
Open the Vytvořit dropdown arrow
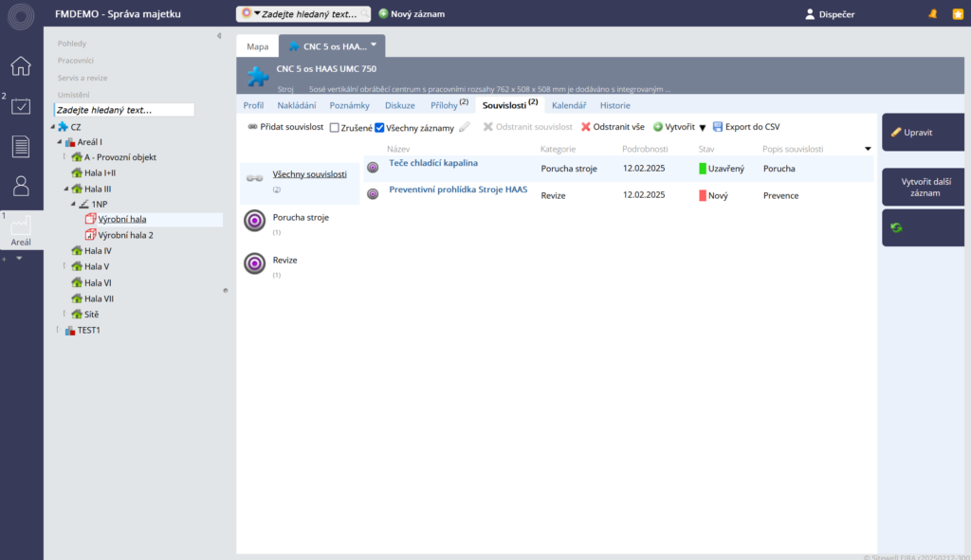point(703,128)
